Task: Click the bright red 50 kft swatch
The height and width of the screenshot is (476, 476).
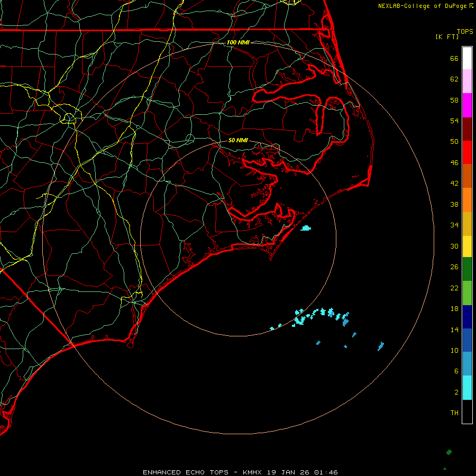Action: coord(467,152)
